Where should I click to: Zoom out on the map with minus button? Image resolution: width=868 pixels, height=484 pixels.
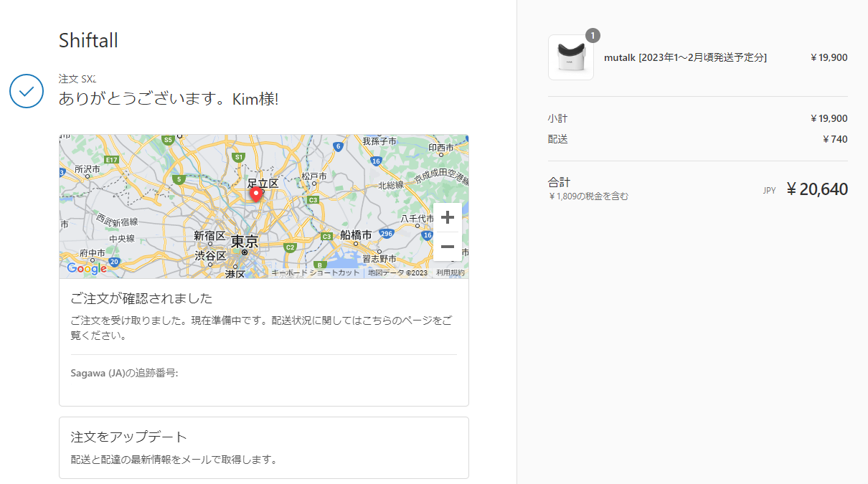point(448,247)
